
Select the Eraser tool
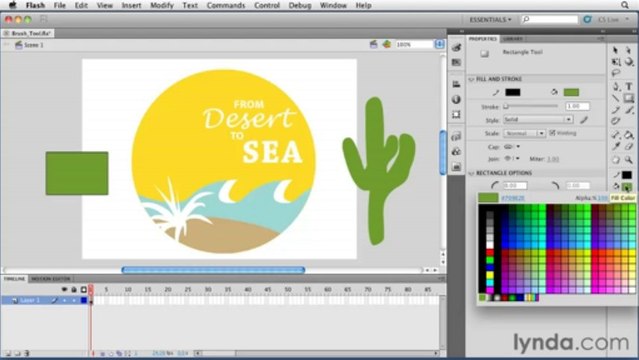coord(629,147)
